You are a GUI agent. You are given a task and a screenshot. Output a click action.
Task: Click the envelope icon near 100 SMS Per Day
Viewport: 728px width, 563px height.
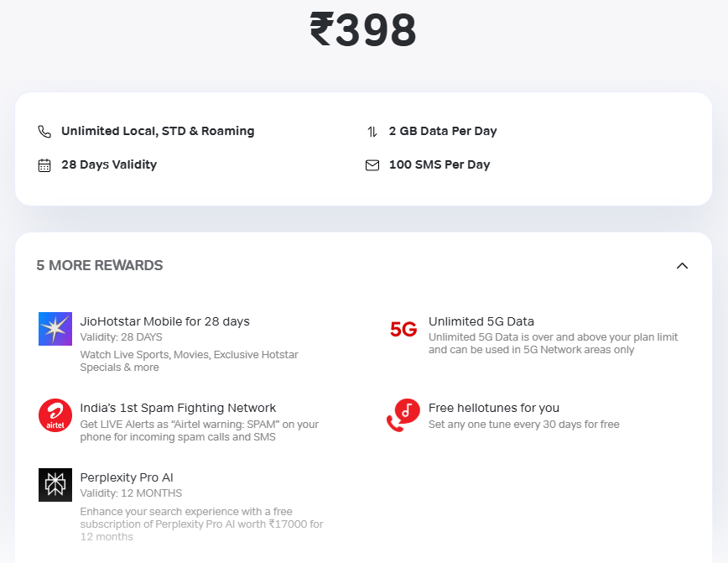(x=372, y=164)
